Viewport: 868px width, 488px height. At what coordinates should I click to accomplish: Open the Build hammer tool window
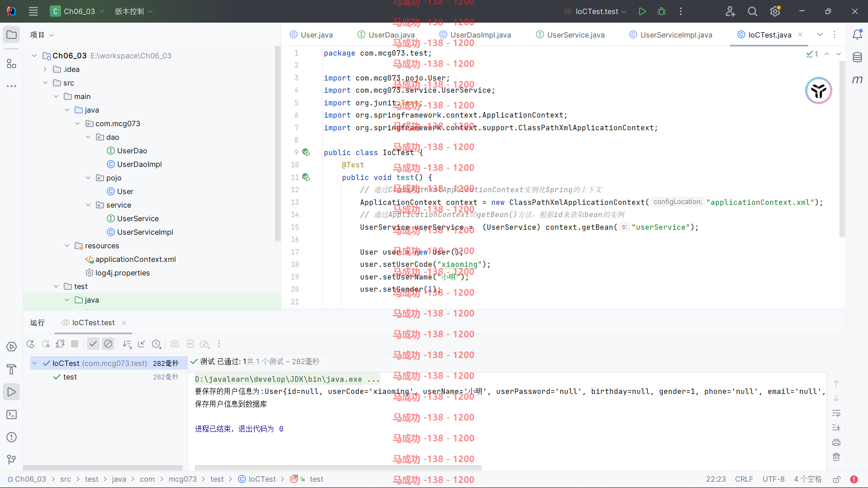pos(11,370)
